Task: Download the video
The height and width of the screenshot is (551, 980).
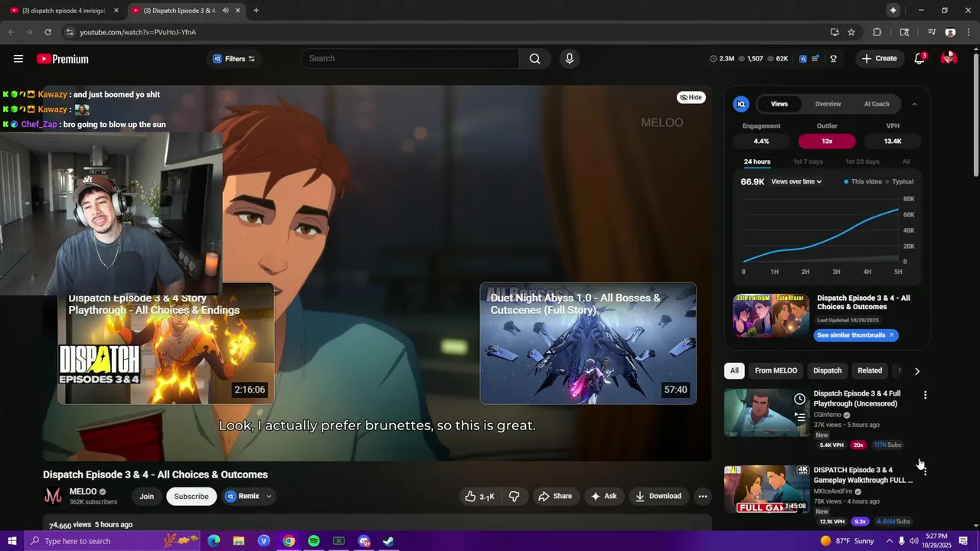Action: [658, 496]
